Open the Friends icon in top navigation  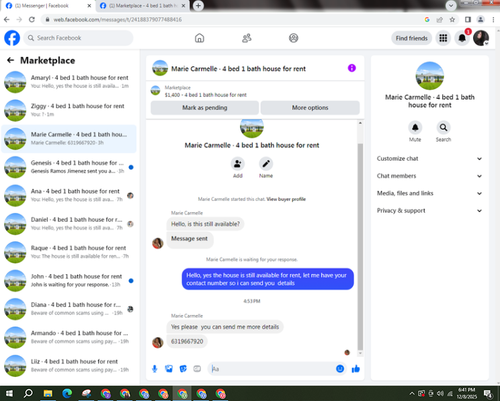pyautogui.click(x=246, y=38)
